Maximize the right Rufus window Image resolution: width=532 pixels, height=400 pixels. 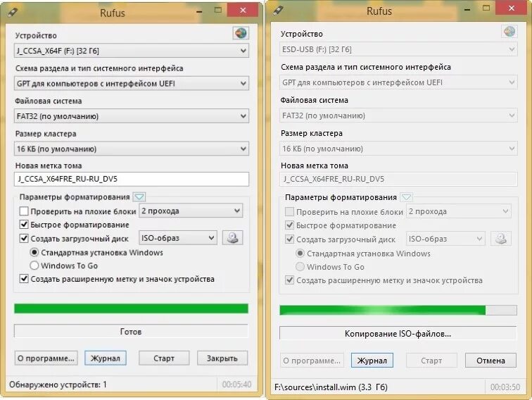pyautogui.click(x=486, y=8)
